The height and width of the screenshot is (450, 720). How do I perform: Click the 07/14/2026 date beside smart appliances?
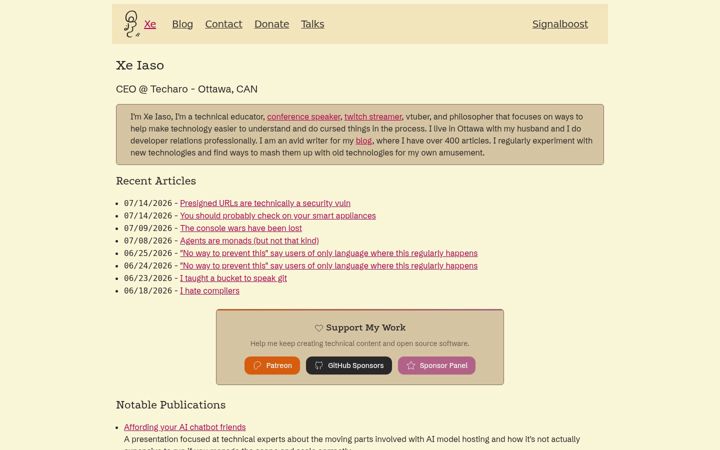[148, 215]
